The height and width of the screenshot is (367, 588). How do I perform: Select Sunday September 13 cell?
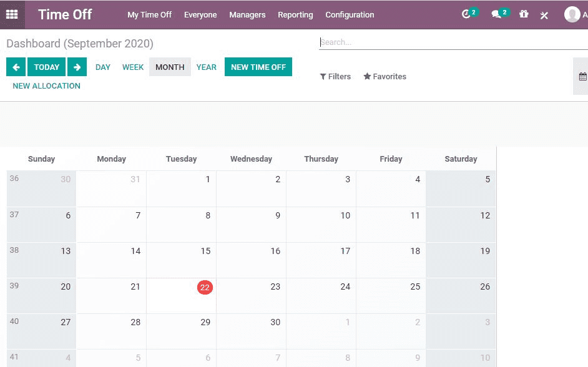tap(42, 260)
